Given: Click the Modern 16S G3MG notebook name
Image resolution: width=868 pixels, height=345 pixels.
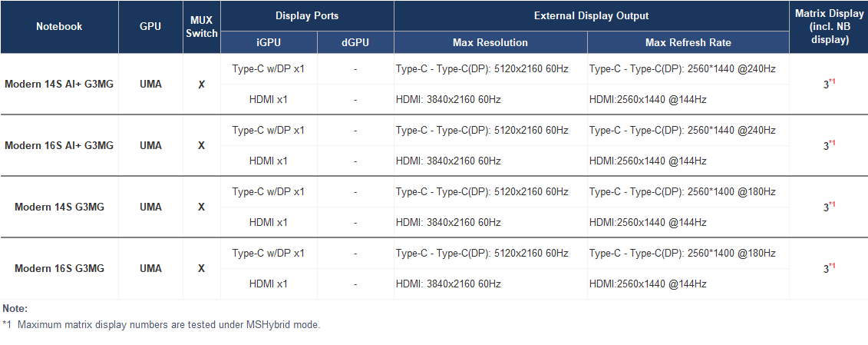Looking at the screenshot, I should [x=59, y=268].
